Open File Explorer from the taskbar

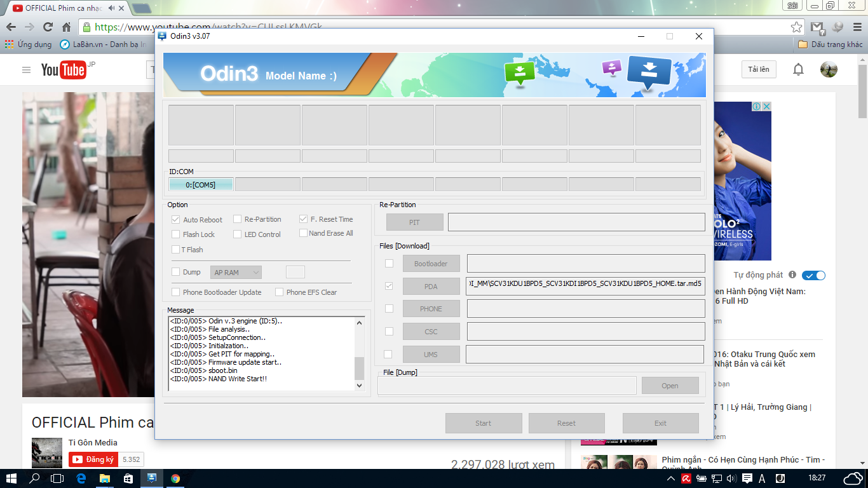pyautogui.click(x=104, y=478)
